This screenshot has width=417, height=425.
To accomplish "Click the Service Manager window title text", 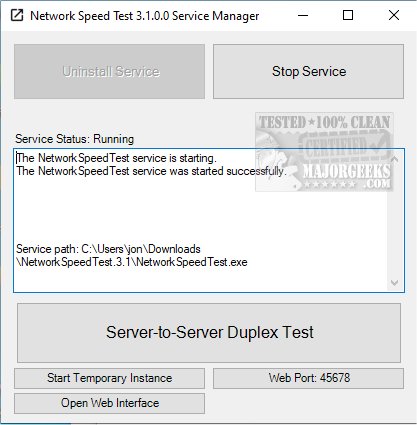I will 145,16.
